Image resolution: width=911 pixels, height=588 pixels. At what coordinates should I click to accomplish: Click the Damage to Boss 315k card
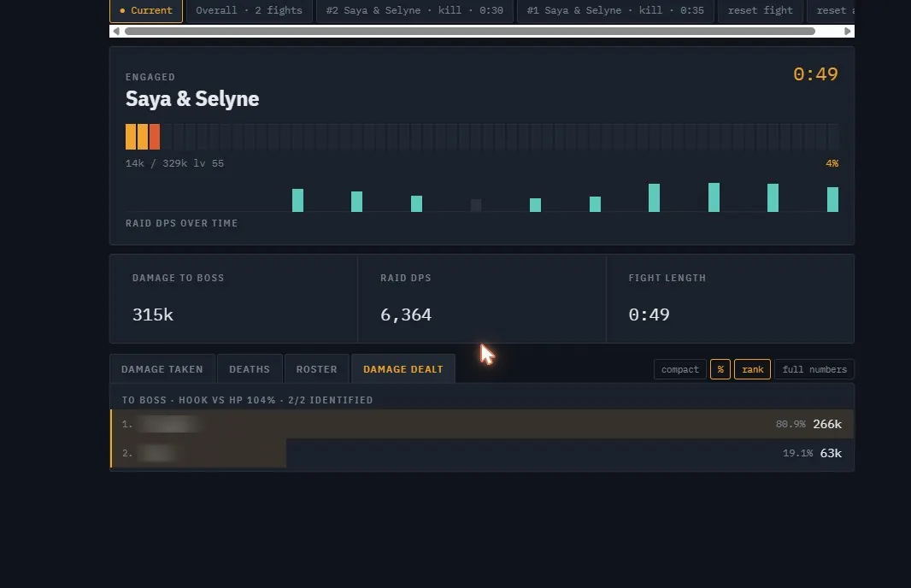[233, 298]
